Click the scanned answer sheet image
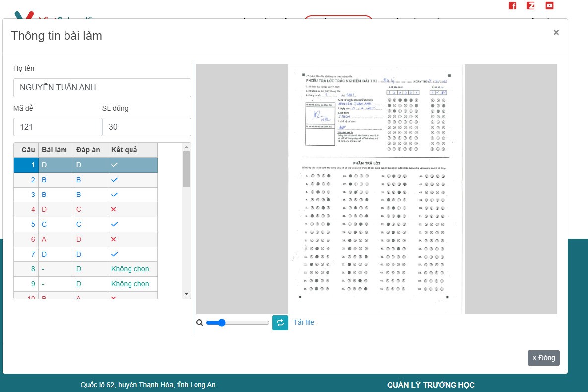This screenshot has height=392, width=588. point(376,189)
